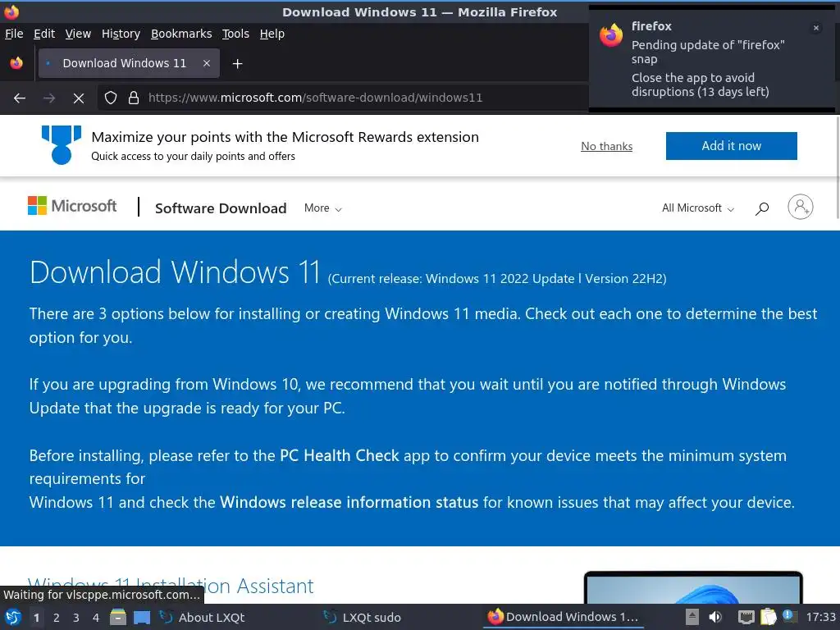Open Windows release information status link
Viewport: 840px width, 630px height.
349,503
